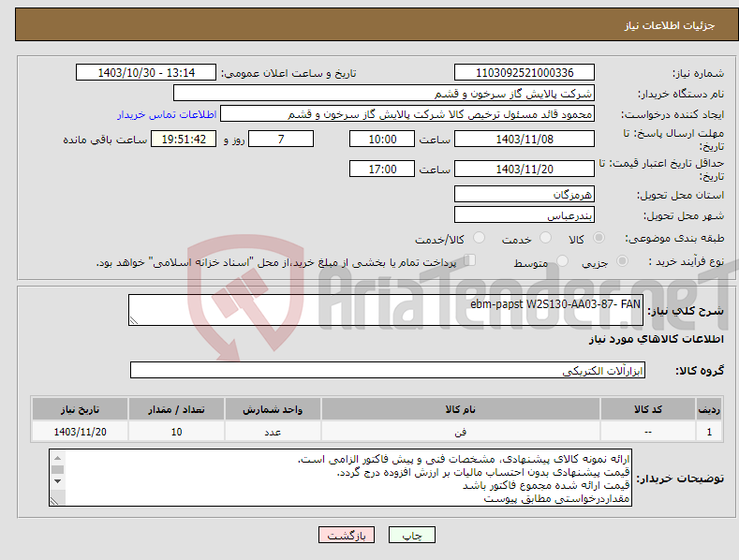Click the response deadline time 10:00
739x560 pixels.
(382, 139)
